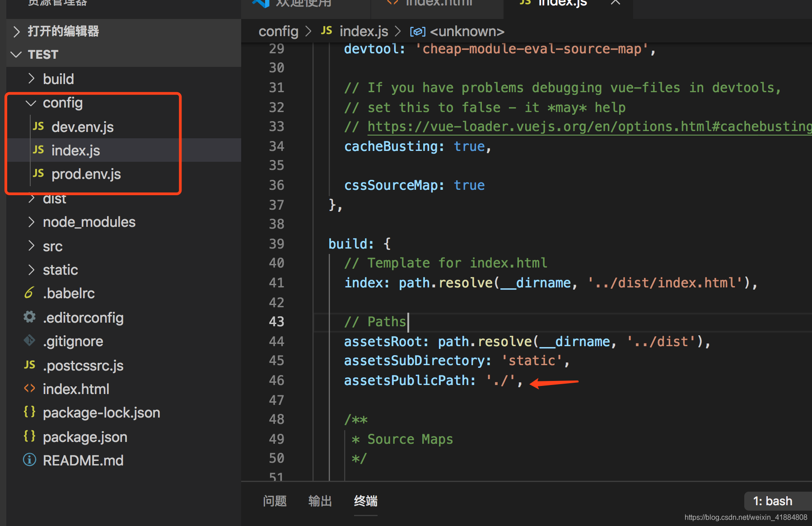
Task: Open dev.env.js file
Action: [82, 127]
